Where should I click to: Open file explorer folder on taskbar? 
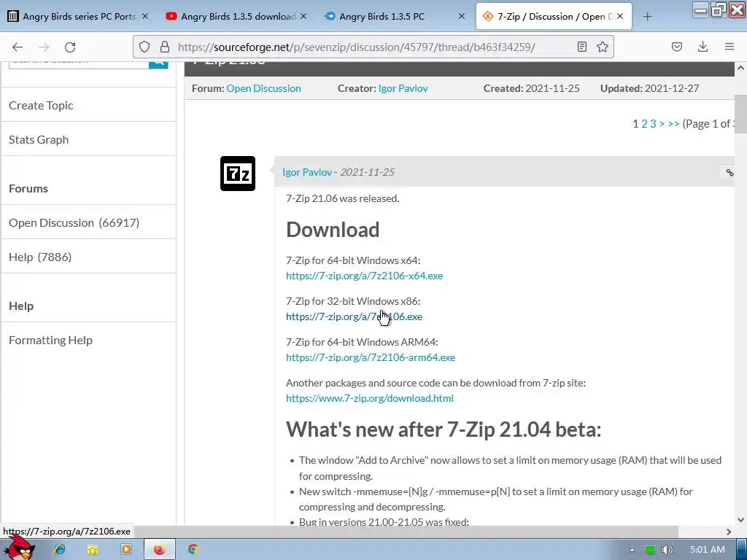pos(93,550)
